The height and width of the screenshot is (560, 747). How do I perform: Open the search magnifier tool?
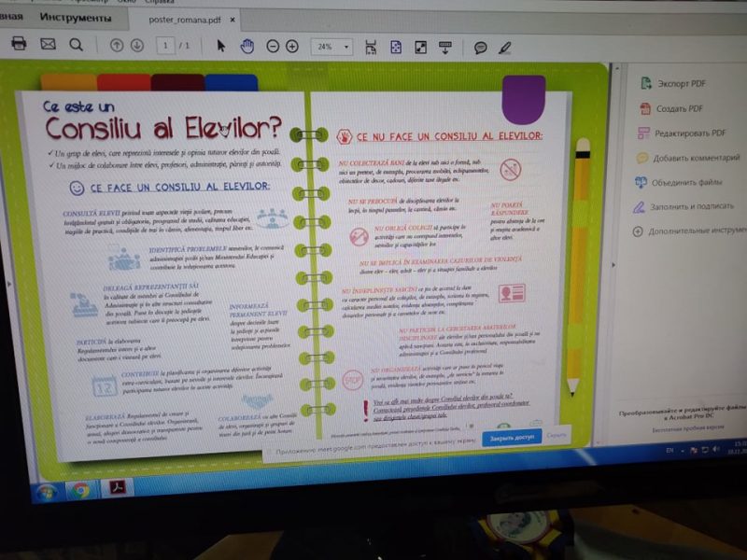click(x=76, y=45)
